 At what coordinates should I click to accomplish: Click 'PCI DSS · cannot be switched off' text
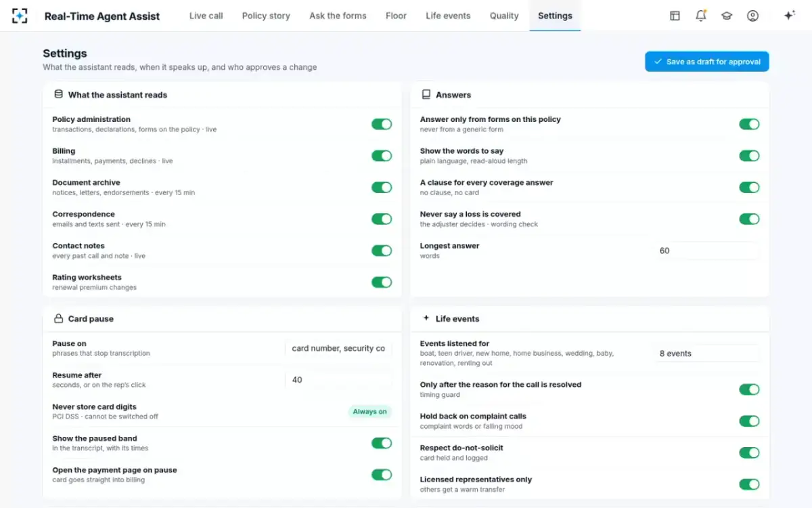(105, 417)
